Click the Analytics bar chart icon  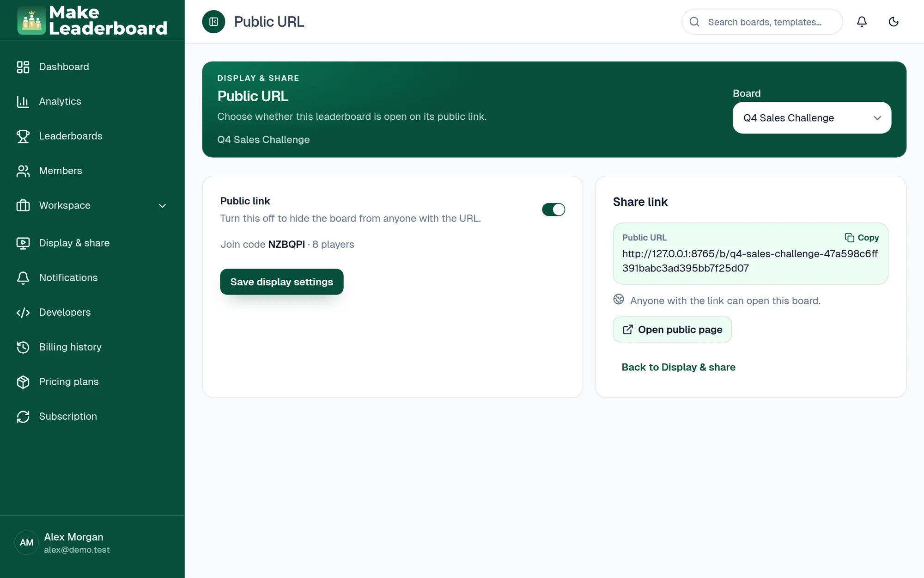tap(23, 102)
